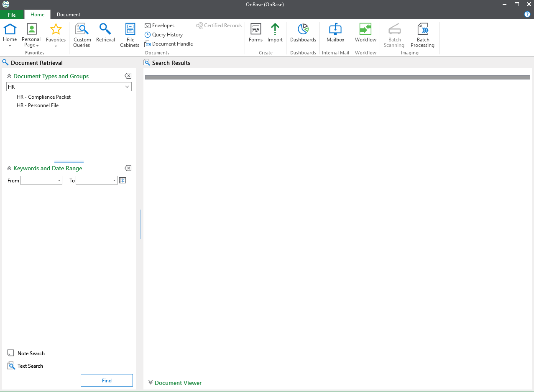Expand the Home button dropdown arrow
The width and height of the screenshot is (534, 392).
click(x=10, y=46)
